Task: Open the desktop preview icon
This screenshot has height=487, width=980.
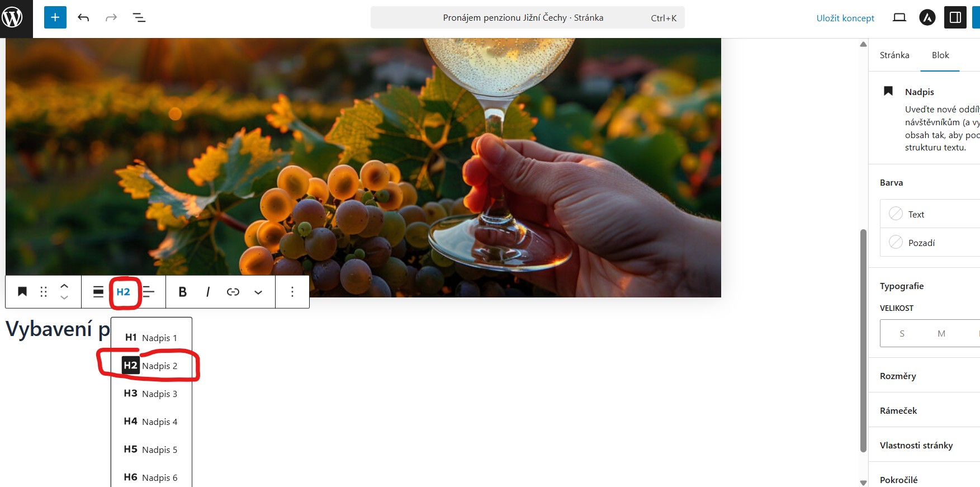Action: [899, 18]
